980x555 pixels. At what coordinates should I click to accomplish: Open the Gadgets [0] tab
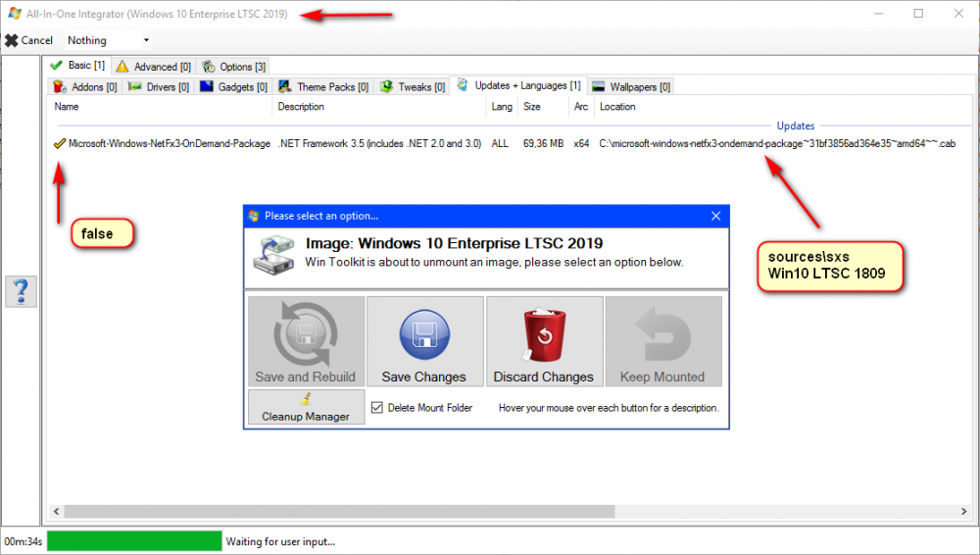tap(233, 87)
